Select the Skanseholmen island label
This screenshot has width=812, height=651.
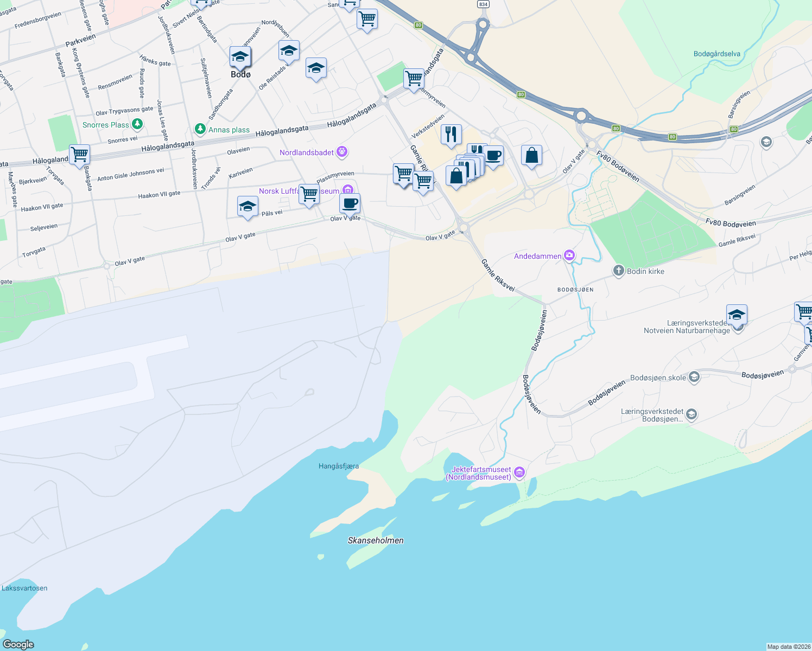coord(376,540)
